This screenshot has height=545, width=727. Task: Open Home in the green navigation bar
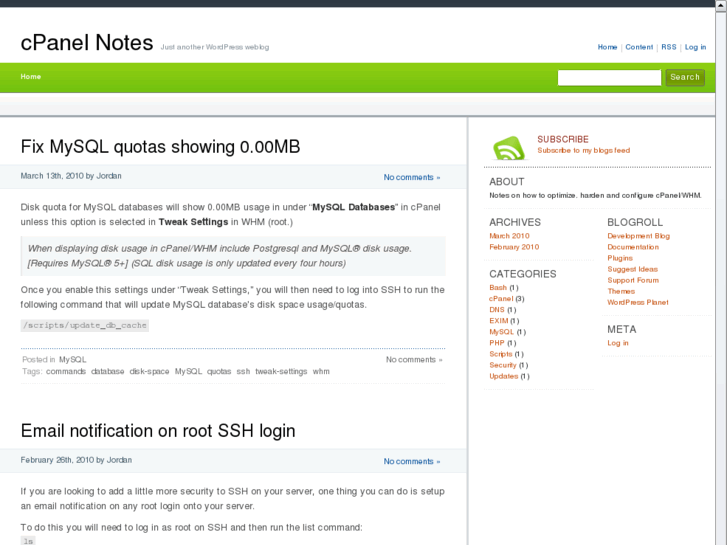pos(31,77)
